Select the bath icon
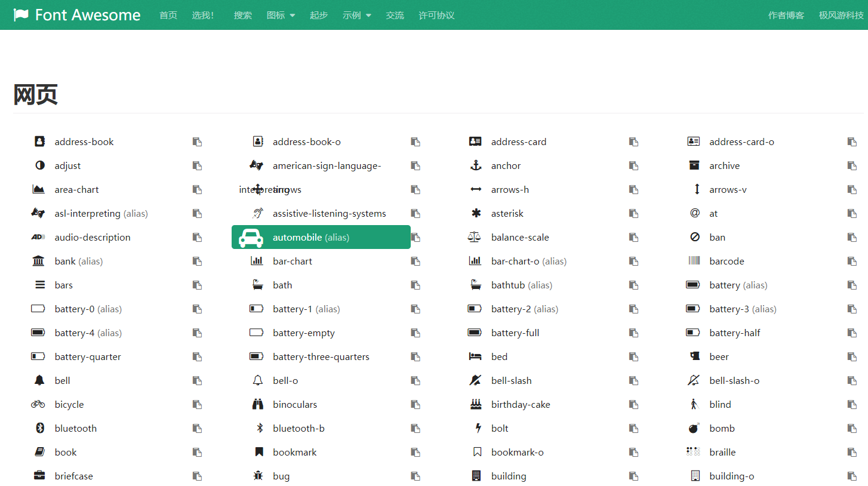 258,285
